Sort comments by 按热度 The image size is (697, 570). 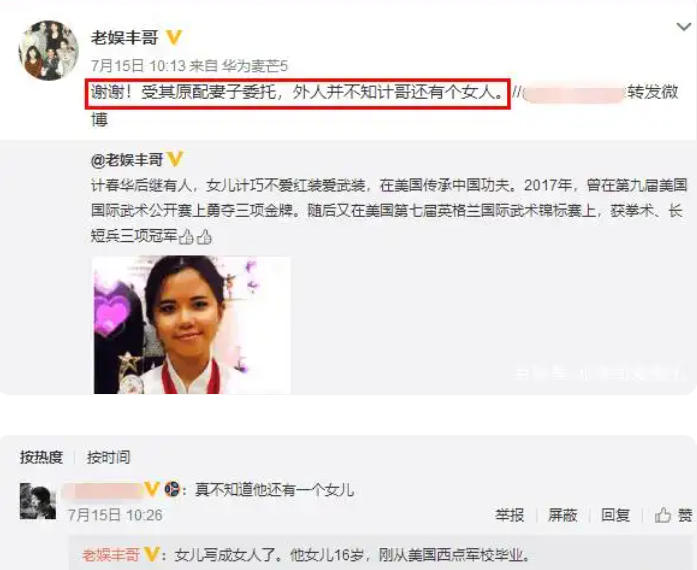pyautogui.click(x=41, y=457)
